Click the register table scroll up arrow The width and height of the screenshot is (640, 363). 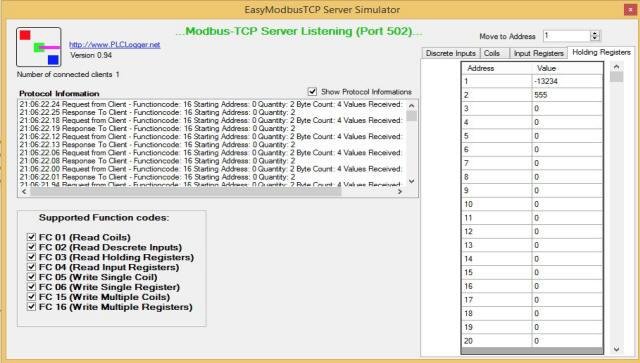[616, 67]
